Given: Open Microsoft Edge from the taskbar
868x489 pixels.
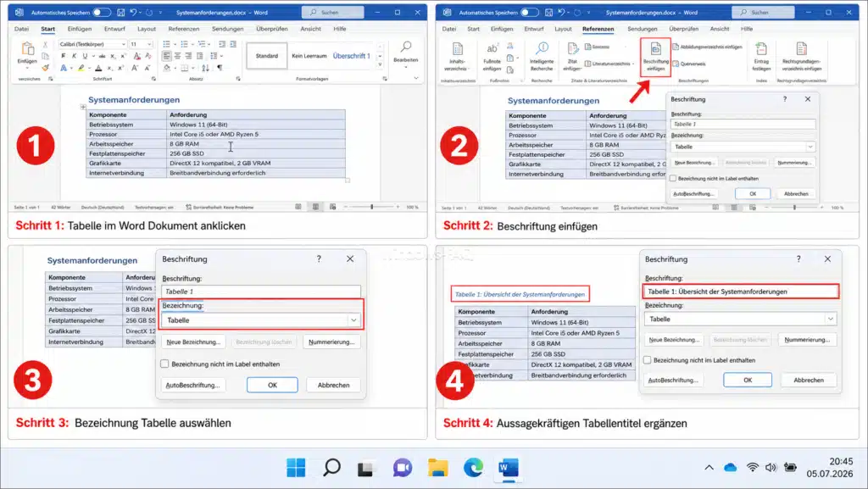Looking at the screenshot, I should 473,468.
